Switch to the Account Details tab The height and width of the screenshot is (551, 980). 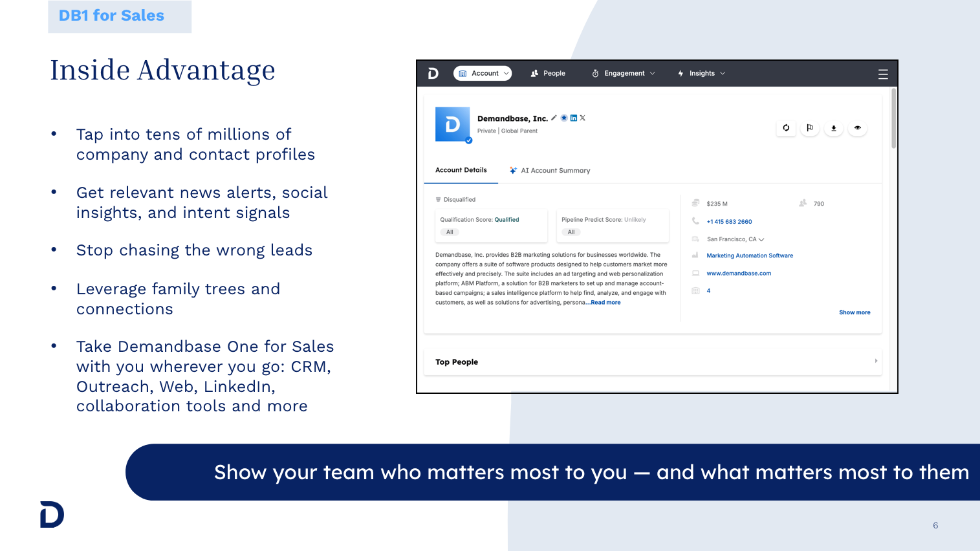tap(461, 170)
